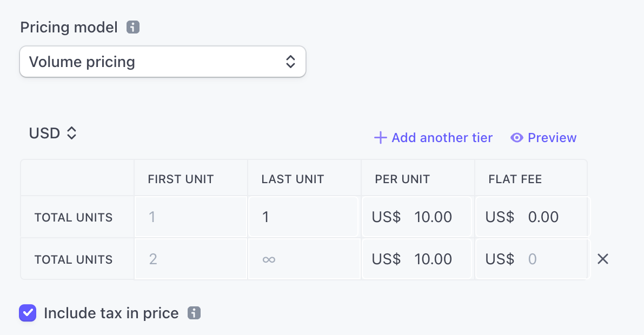Open the USD currency selector
The width and height of the screenshot is (644, 335).
pyautogui.click(x=52, y=133)
